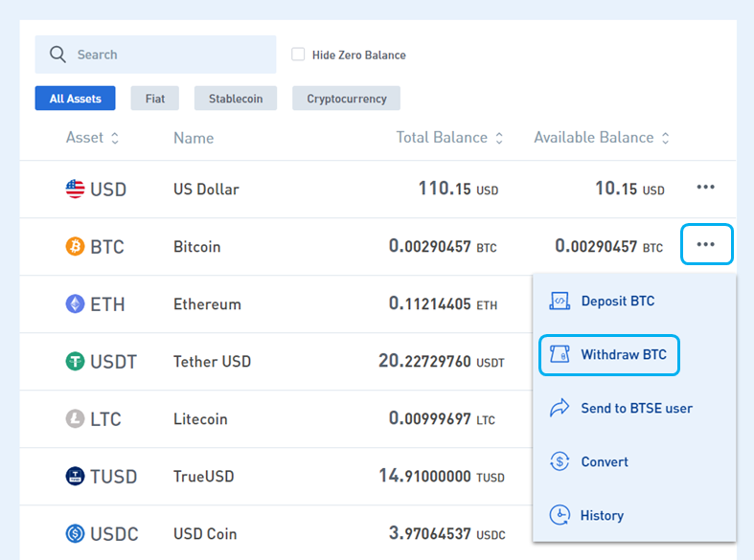Open the three-dot menu for BTC row

(x=706, y=244)
